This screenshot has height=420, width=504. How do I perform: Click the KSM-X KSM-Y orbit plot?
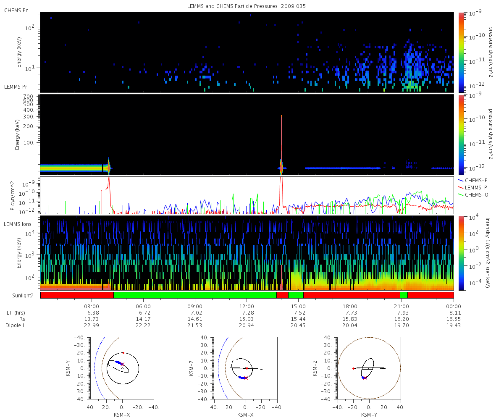click(x=122, y=368)
